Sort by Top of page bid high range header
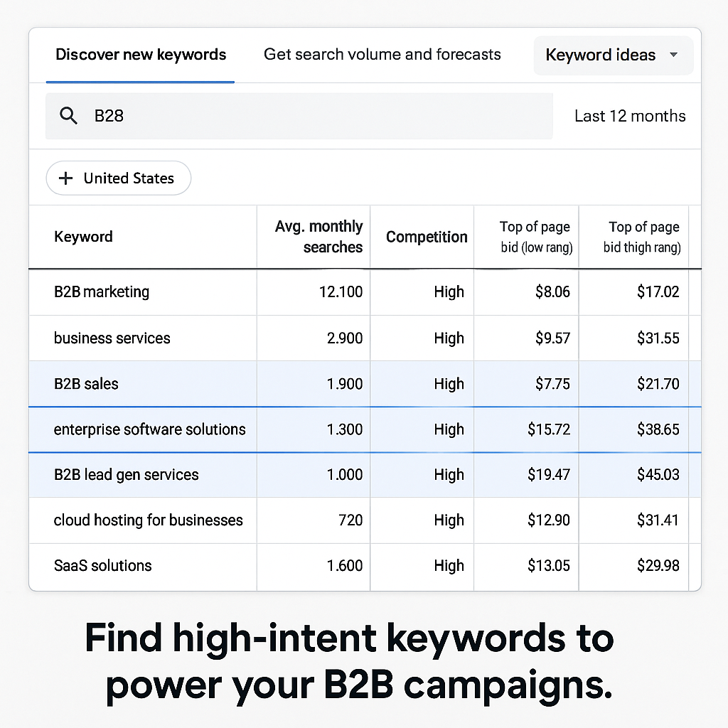 click(x=642, y=237)
